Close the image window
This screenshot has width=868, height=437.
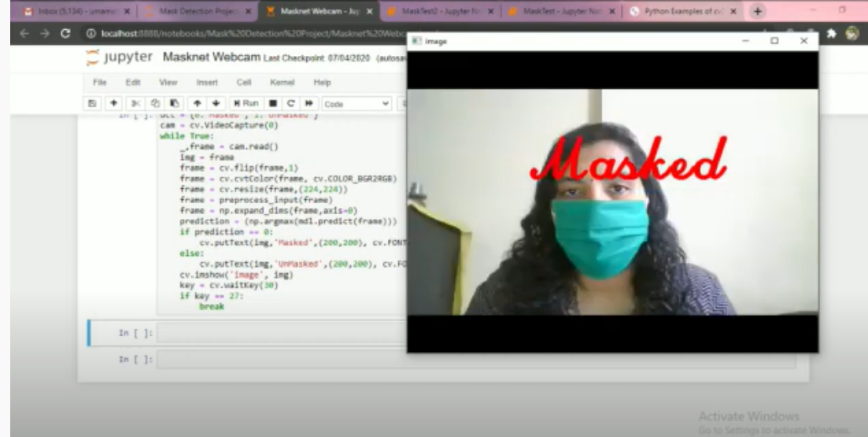(x=803, y=41)
